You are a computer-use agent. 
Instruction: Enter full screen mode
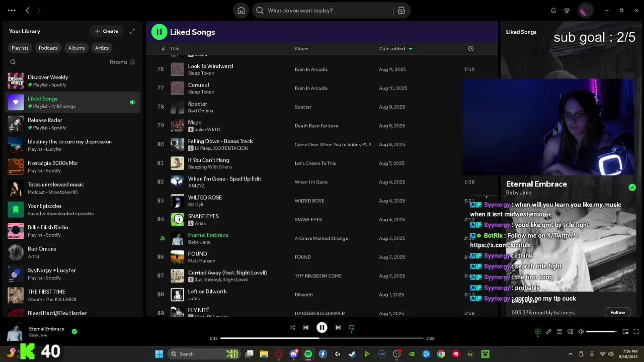coord(636,332)
